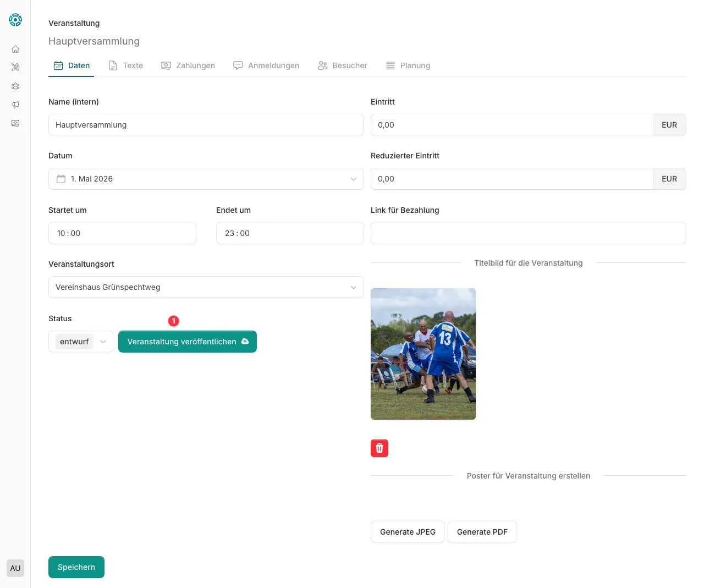Focus the Name (intern) input field
Screen dimensions: 704x588
click(x=206, y=125)
